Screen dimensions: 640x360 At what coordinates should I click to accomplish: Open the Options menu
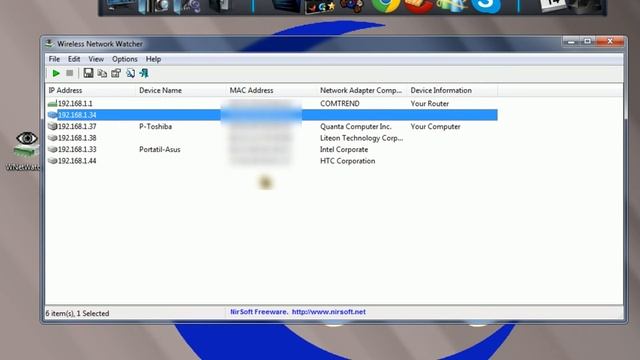[x=124, y=59]
